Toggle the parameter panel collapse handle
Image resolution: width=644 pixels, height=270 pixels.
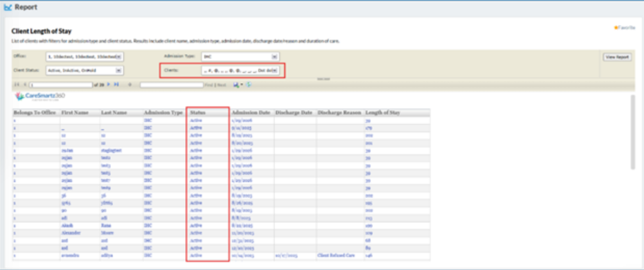pos(323,78)
